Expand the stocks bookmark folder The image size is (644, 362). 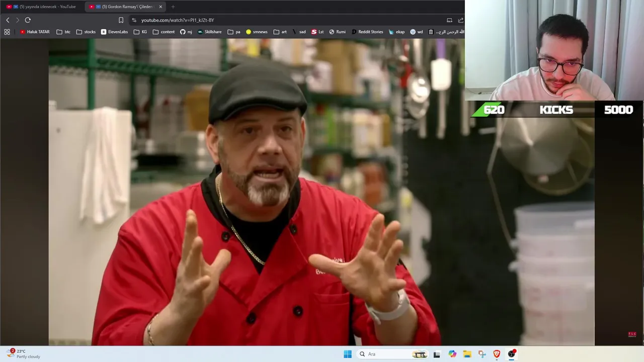tap(86, 32)
